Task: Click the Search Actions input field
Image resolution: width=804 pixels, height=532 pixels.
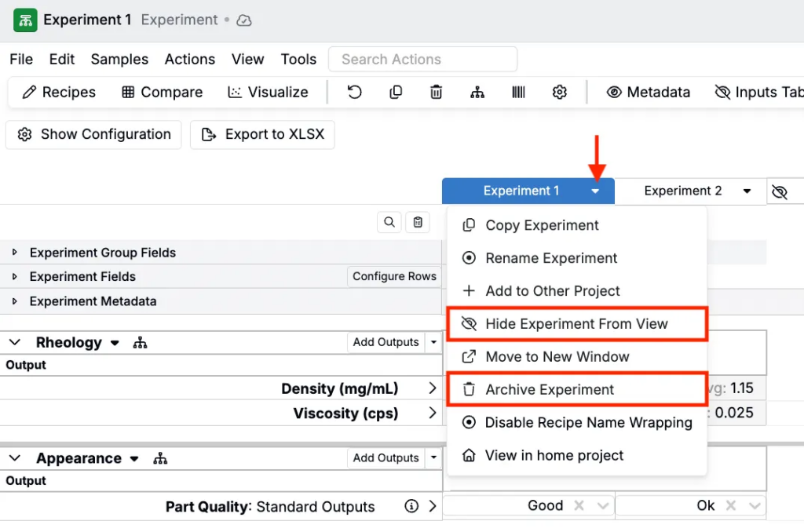Action: [x=422, y=60]
